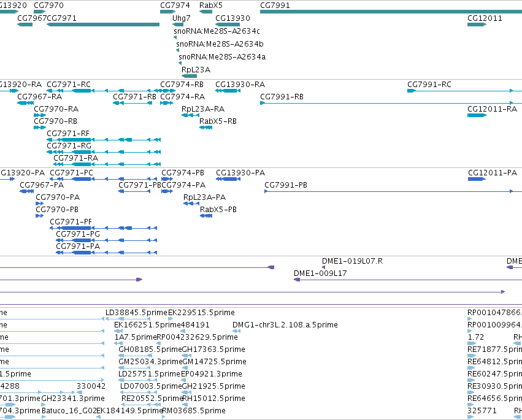This screenshot has width=522, height=420.
Task: Click protein CG7991-PB label
Action: tap(286, 185)
